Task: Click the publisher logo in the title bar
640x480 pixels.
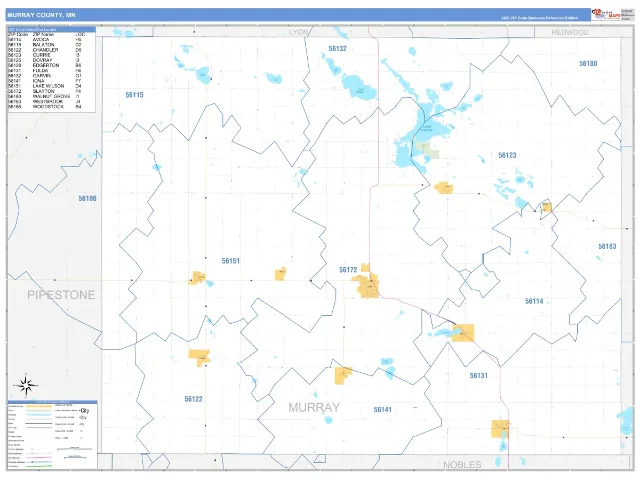Action: tap(606, 14)
